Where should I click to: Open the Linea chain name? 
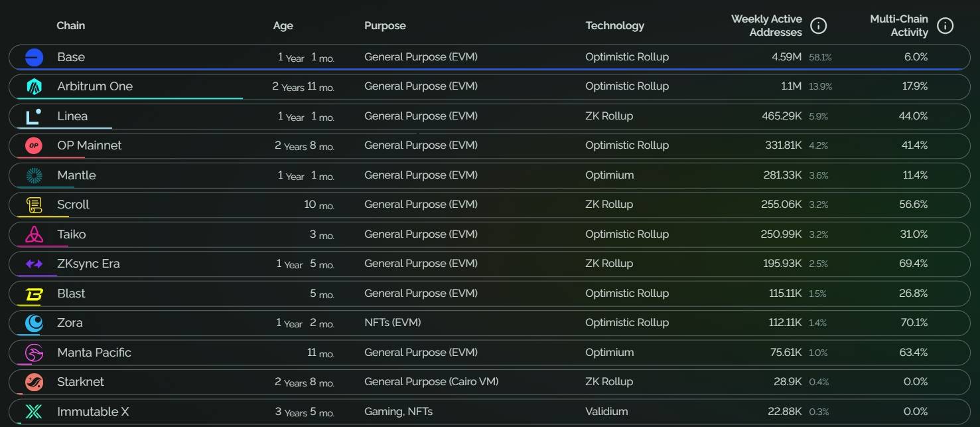point(72,116)
